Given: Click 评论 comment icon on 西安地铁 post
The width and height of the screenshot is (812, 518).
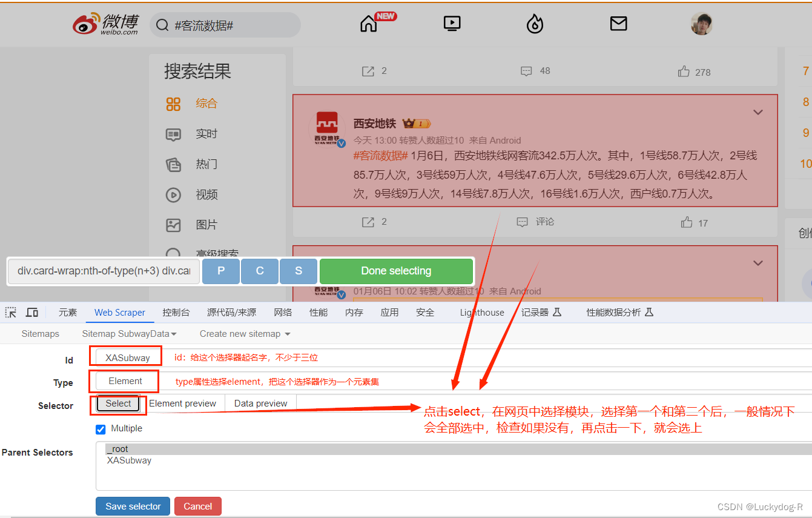Looking at the screenshot, I should pos(523,222).
